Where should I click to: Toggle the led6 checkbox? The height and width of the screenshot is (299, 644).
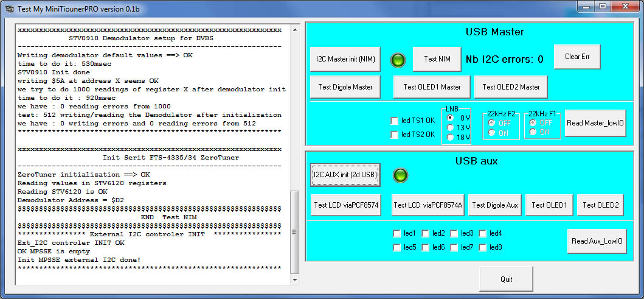click(x=426, y=248)
